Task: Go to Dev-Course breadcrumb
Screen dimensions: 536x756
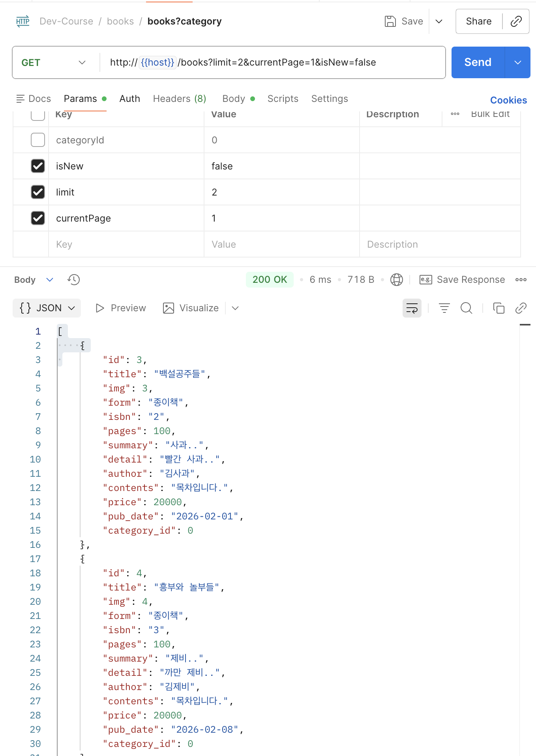Action: (66, 21)
